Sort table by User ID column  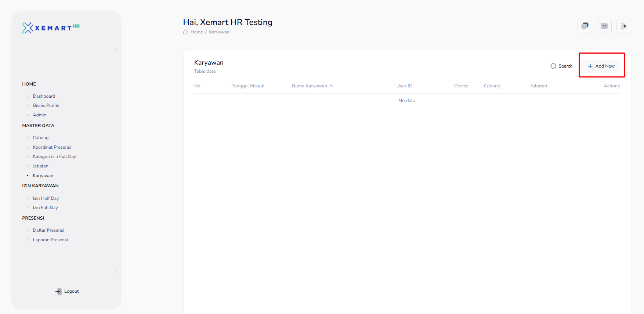404,86
